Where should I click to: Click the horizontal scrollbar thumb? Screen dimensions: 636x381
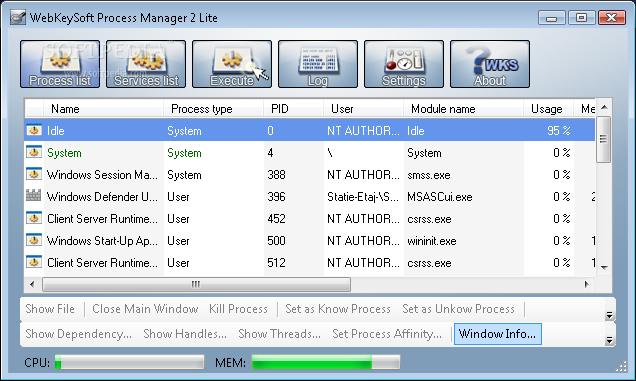(x=196, y=284)
